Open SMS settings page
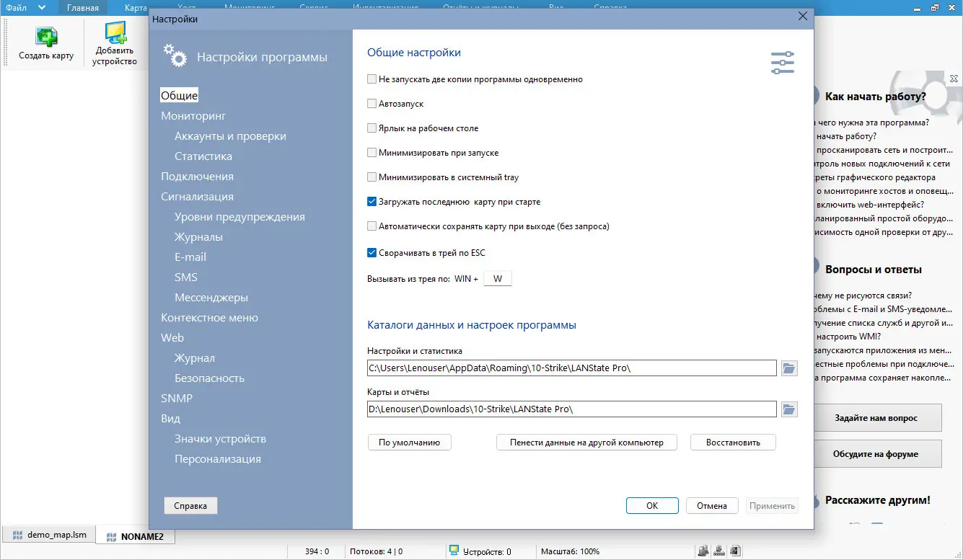The image size is (963, 560). pos(186,277)
